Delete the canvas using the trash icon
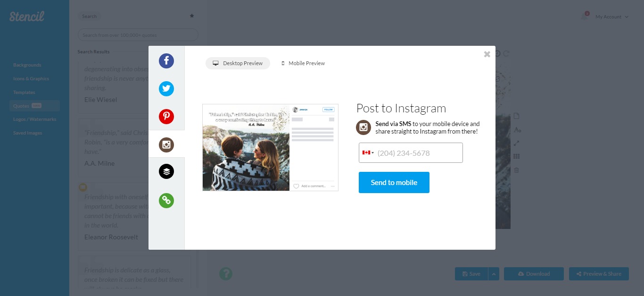Screen dimensions: 644x296 (516, 170)
